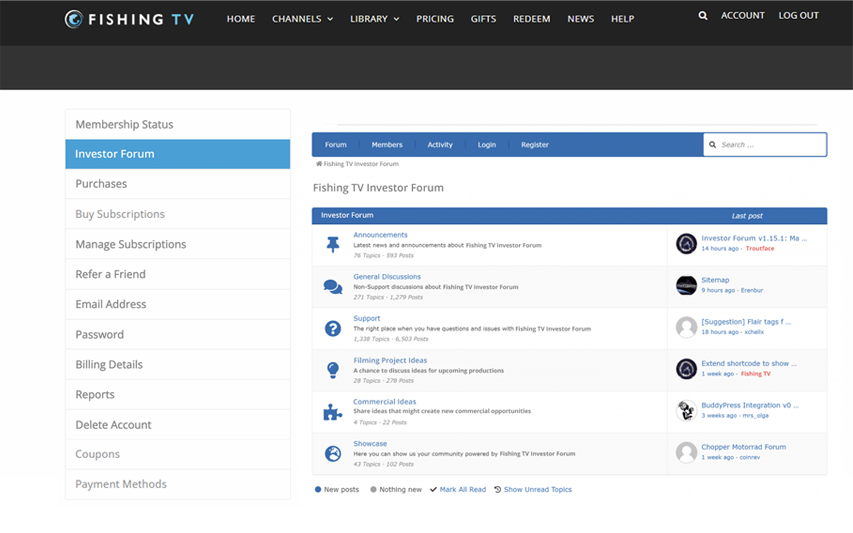
Task: Click avatar beside BuddyPress Integration post
Action: pyautogui.click(x=686, y=411)
